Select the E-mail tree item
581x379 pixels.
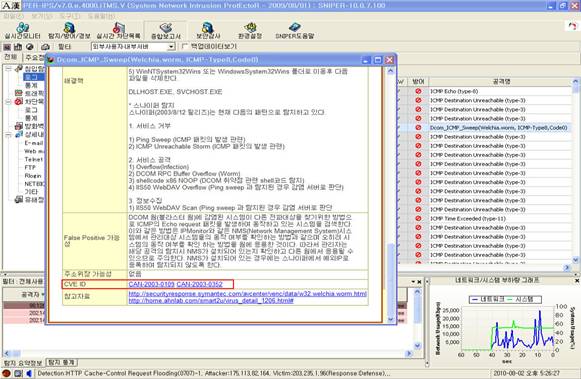pyautogui.click(x=34, y=143)
